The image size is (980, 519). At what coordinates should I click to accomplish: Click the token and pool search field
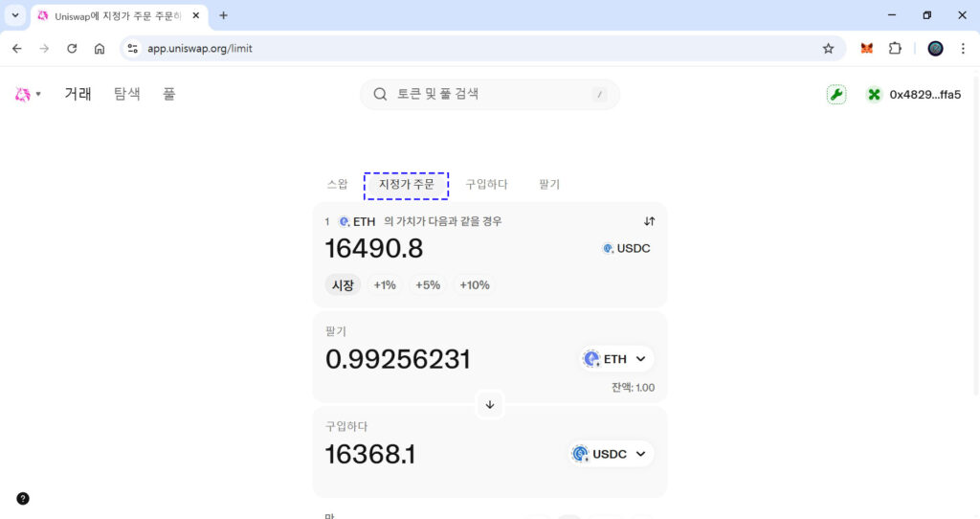pyautogui.click(x=490, y=94)
